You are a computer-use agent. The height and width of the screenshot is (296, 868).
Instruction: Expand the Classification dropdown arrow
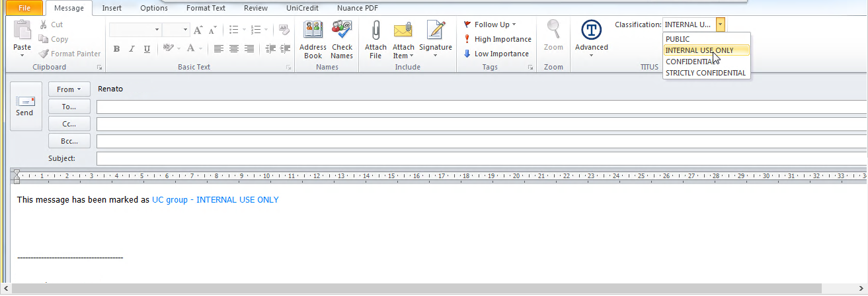pyautogui.click(x=720, y=25)
